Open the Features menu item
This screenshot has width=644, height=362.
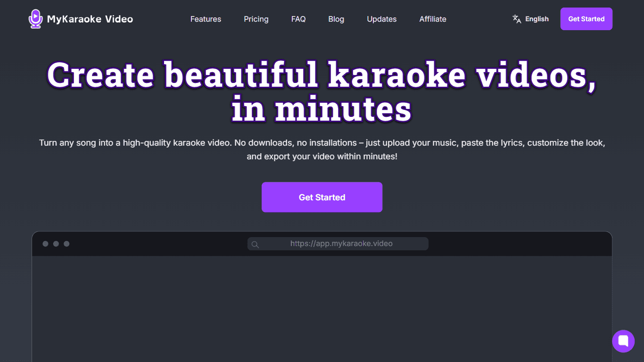tap(206, 19)
